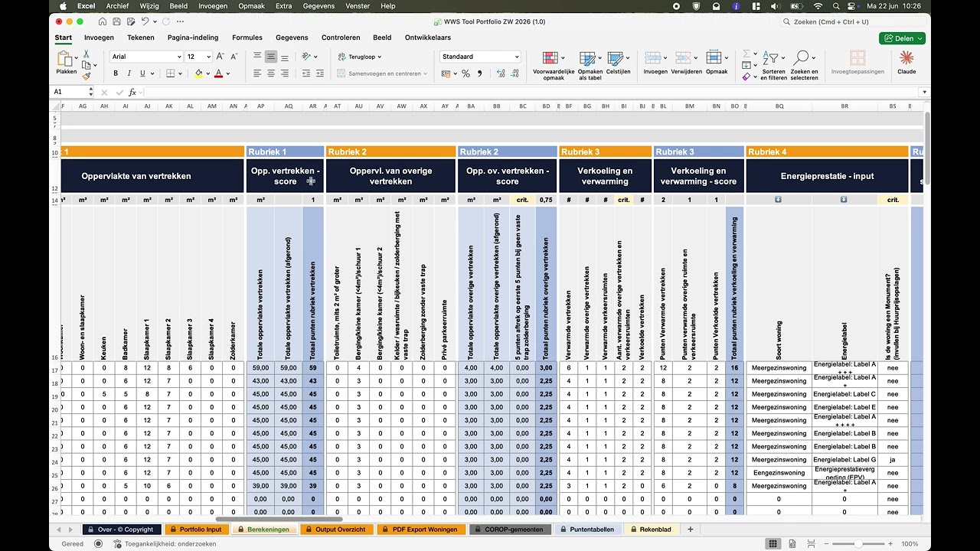Decrease indent using the outdent icon

pyautogui.click(x=305, y=73)
